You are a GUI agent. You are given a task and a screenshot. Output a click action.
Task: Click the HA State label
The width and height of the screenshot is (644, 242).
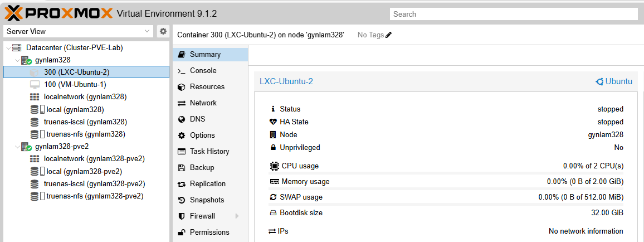pos(294,122)
